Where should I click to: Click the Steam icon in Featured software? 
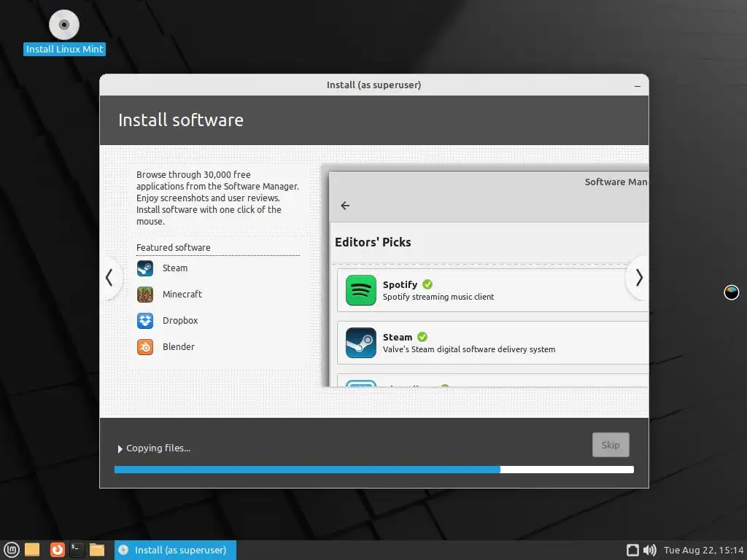pyautogui.click(x=145, y=268)
